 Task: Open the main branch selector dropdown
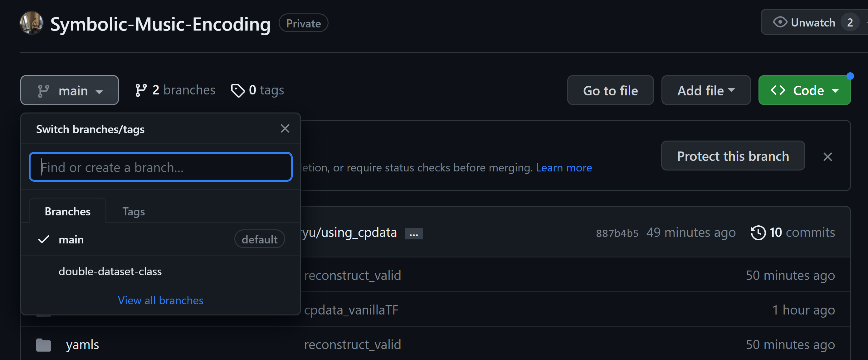(x=69, y=90)
